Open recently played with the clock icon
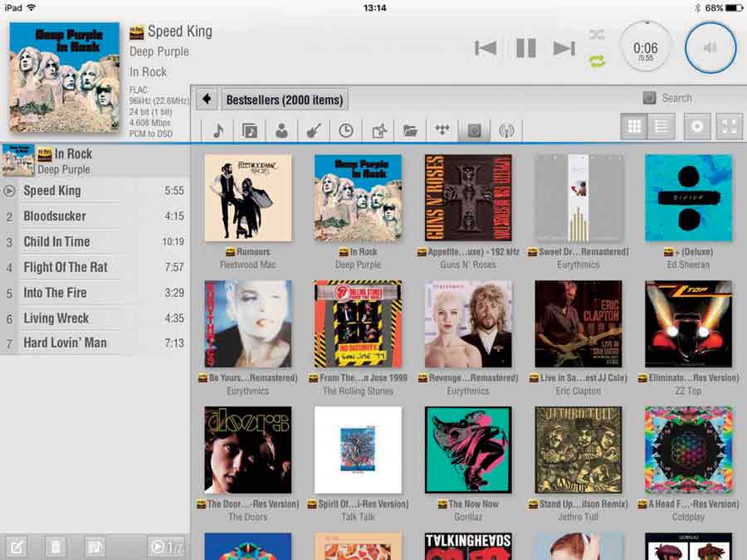 tap(346, 130)
